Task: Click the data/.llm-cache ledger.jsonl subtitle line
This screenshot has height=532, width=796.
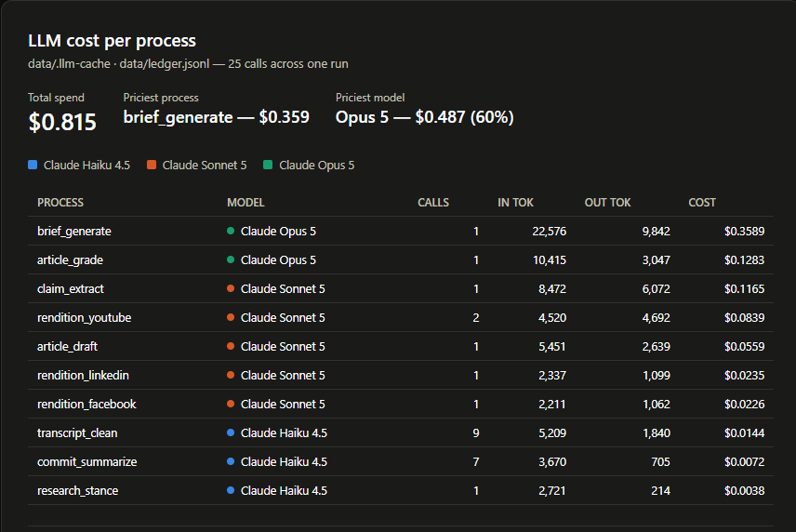Action: pyautogui.click(x=188, y=64)
